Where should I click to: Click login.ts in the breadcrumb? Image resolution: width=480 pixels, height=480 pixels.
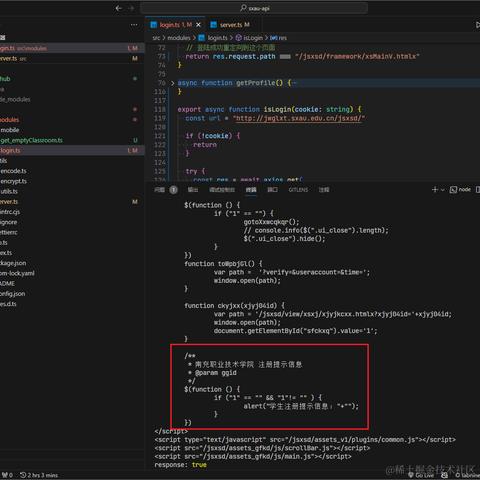[217, 38]
